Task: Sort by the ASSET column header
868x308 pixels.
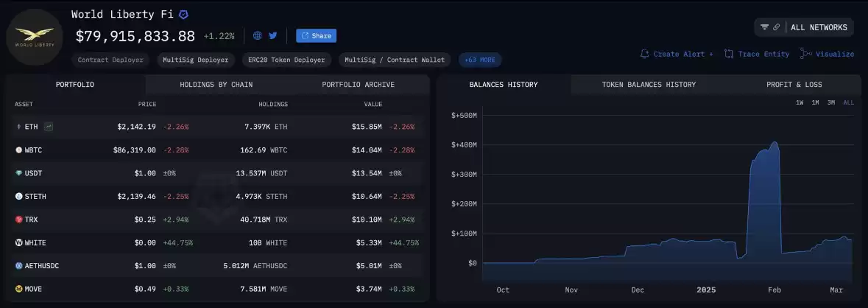Action: [x=24, y=104]
